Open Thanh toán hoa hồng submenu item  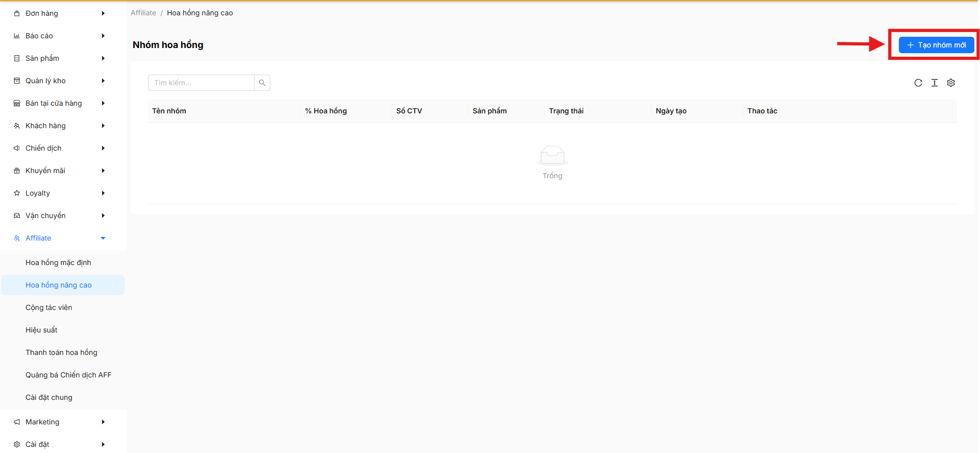tap(63, 352)
